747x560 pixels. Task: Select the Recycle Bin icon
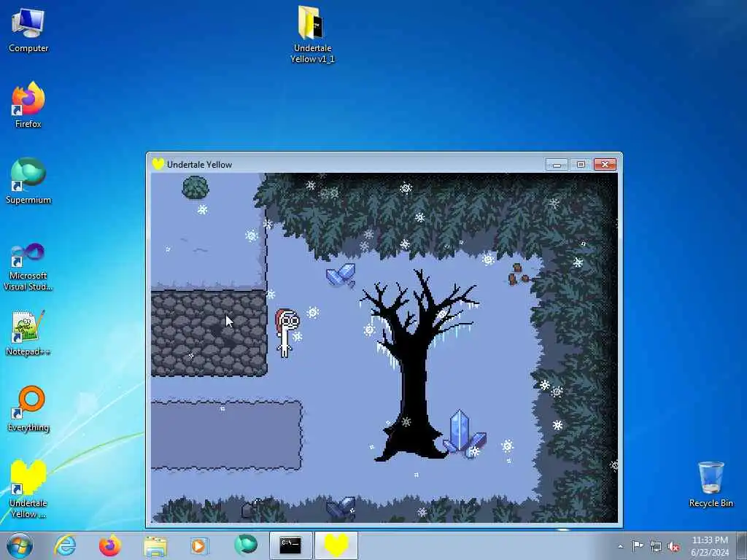[711, 484]
